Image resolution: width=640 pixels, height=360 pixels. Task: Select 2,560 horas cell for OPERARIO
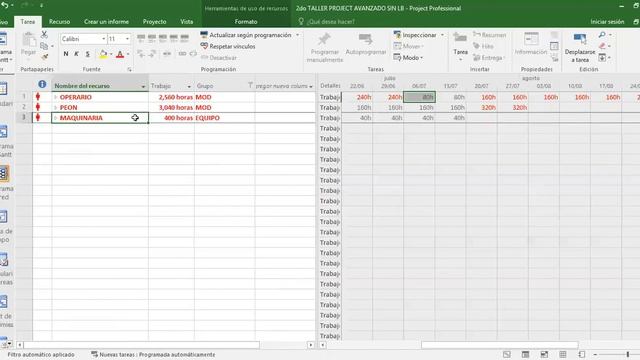pyautogui.click(x=171, y=97)
